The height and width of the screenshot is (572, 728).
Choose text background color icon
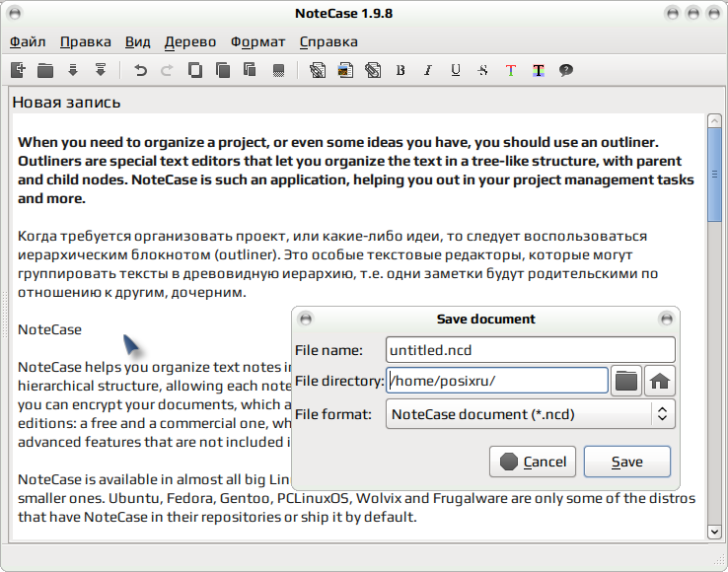pos(538,70)
